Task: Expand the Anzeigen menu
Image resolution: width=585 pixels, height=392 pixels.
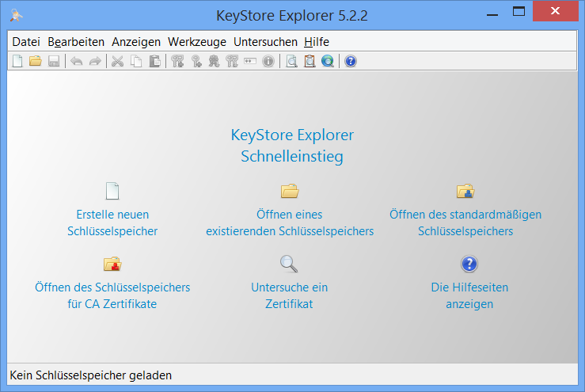Action: tap(136, 42)
